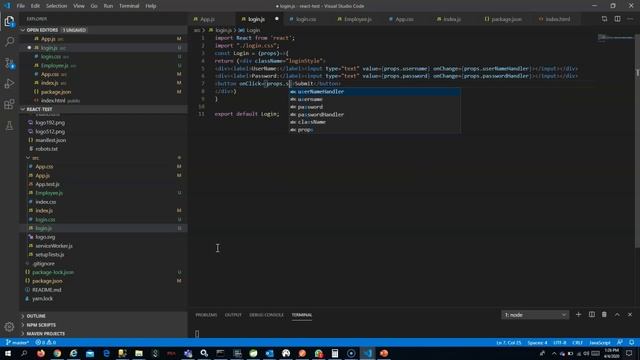This screenshot has height=360, width=640.
Task: Open the Explorer view icon
Action: (x=9, y=21)
